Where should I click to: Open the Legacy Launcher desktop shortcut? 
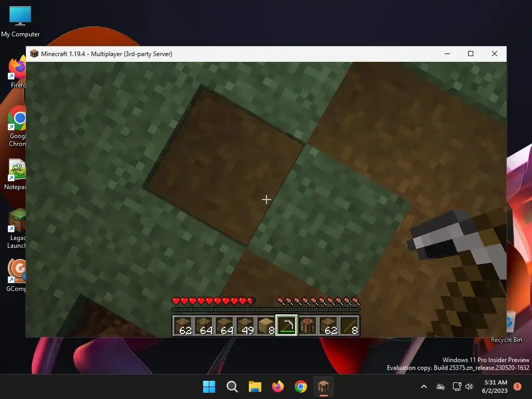point(17,229)
